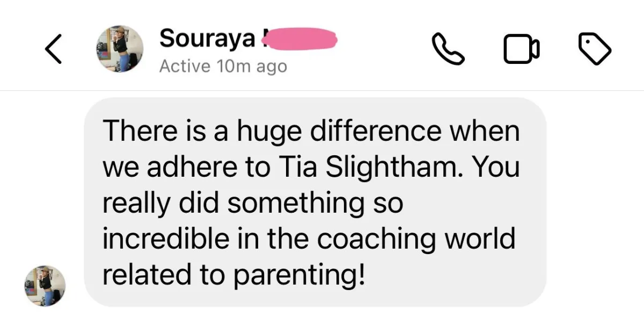
Task: Tap the word "You" ending the second line
Action: point(502,167)
